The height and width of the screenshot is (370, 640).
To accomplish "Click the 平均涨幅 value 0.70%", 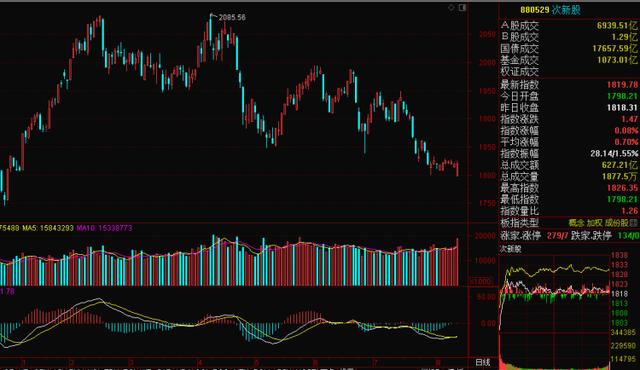I will pyautogui.click(x=626, y=142).
